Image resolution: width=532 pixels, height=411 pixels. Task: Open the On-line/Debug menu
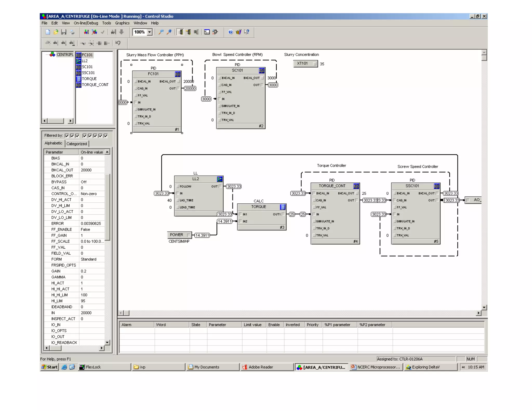coord(86,23)
